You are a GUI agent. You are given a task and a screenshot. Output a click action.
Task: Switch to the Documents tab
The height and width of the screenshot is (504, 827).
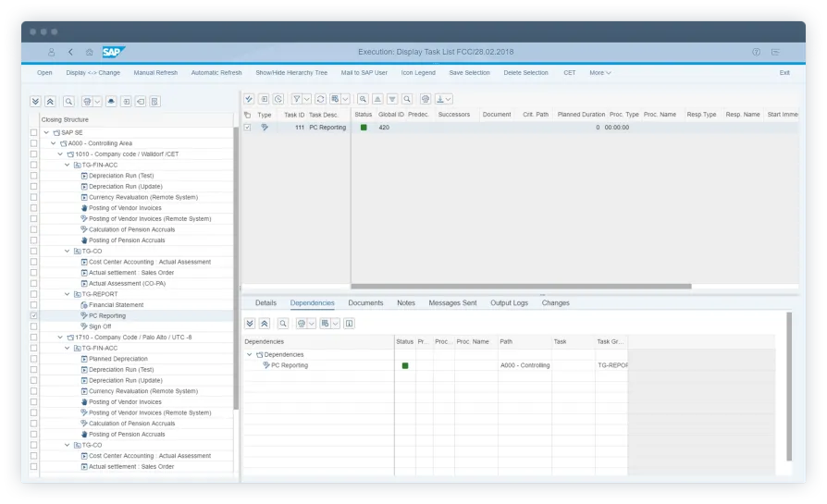point(365,303)
